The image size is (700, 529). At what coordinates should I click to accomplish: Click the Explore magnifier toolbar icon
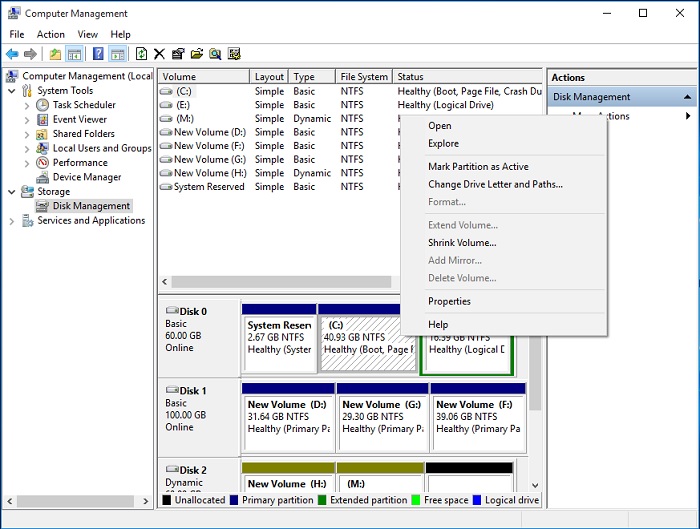215,54
